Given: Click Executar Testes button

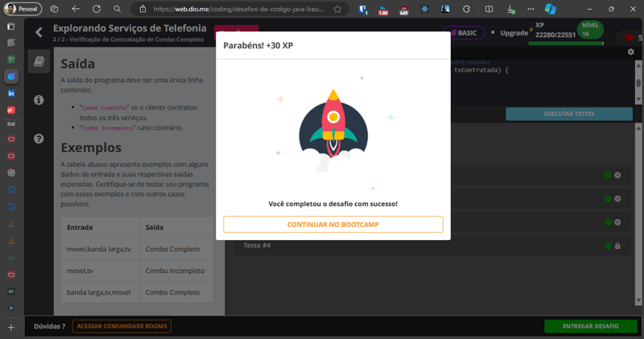Looking at the screenshot, I should point(569,114).
